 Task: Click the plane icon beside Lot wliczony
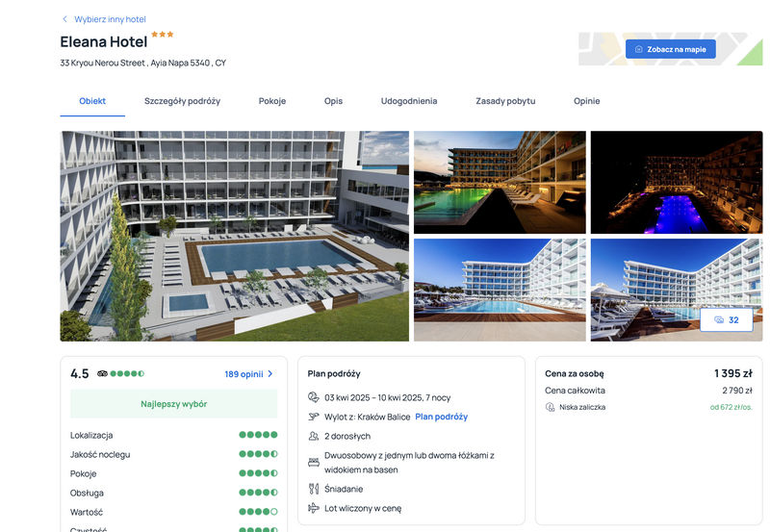[x=314, y=508]
